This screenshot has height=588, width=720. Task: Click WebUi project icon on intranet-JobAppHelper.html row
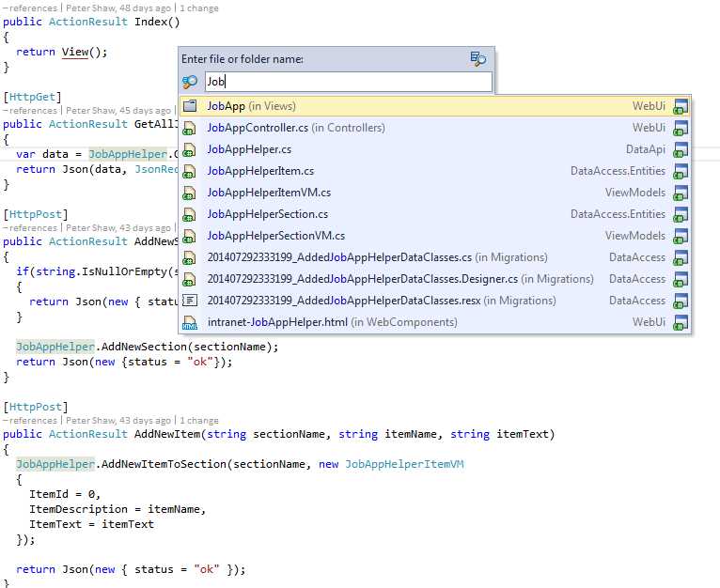(681, 322)
